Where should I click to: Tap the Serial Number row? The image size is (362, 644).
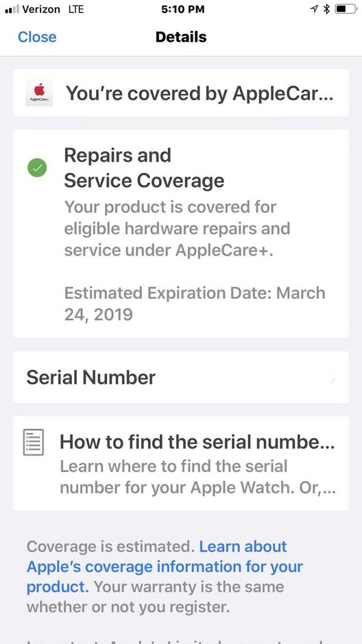point(181,377)
